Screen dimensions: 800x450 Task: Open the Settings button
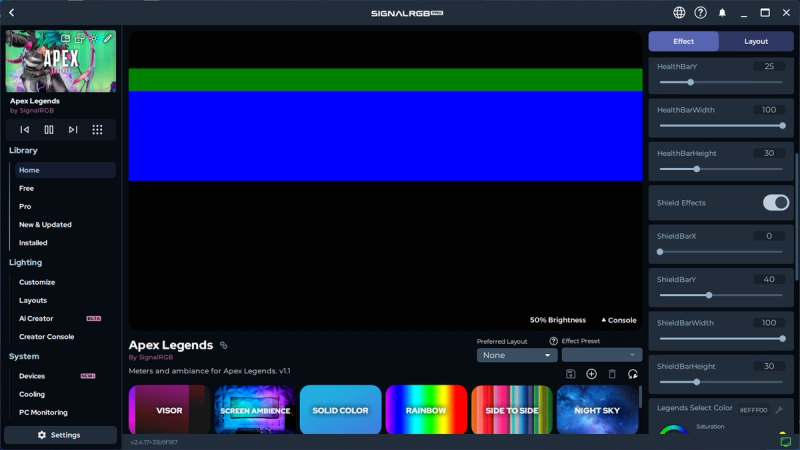click(x=59, y=435)
